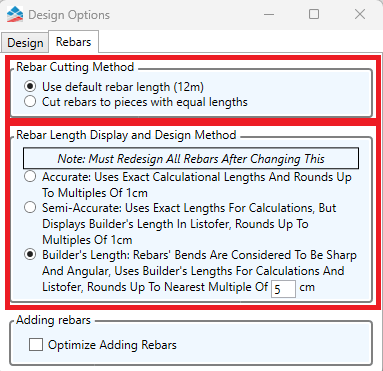Click the Must Redesign All Rebars note box
The height and width of the screenshot is (371, 383).
point(191,158)
